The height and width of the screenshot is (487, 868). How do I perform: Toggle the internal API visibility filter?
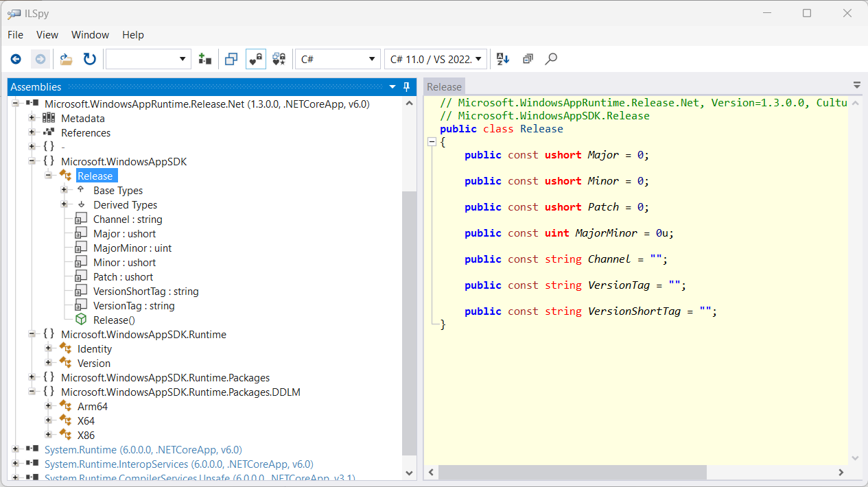[x=255, y=59]
